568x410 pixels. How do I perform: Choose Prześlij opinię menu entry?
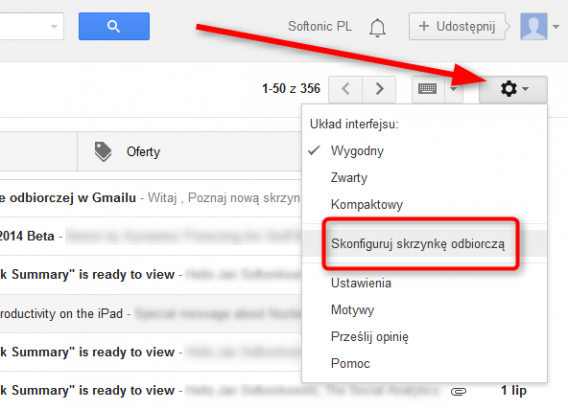pos(424,336)
